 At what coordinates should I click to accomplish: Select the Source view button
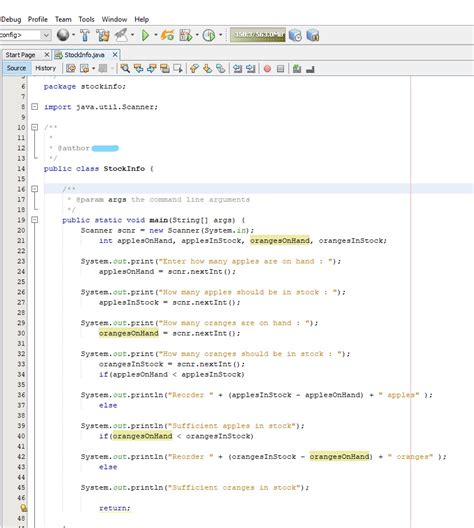(x=16, y=68)
